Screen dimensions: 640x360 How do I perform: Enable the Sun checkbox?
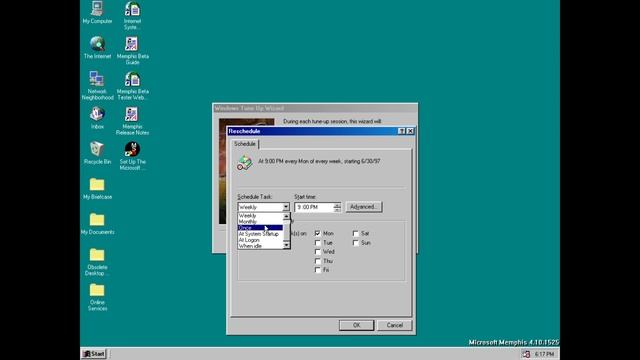coord(356,243)
